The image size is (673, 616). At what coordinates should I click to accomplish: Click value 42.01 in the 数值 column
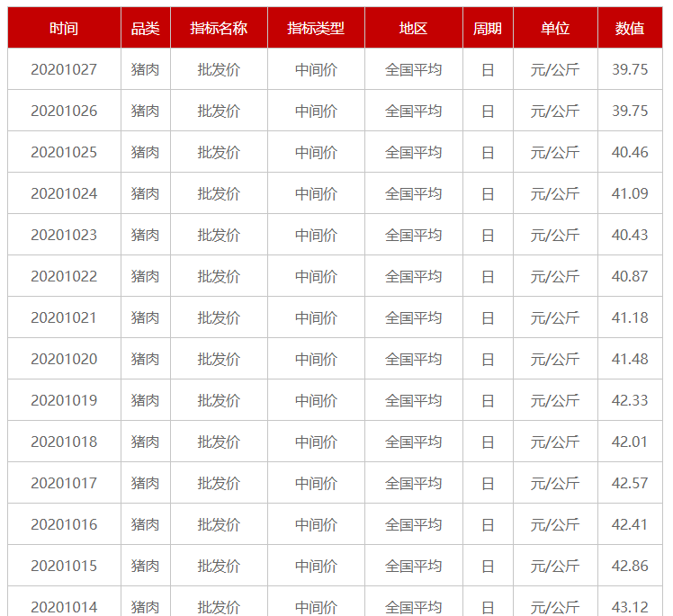point(630,442)
